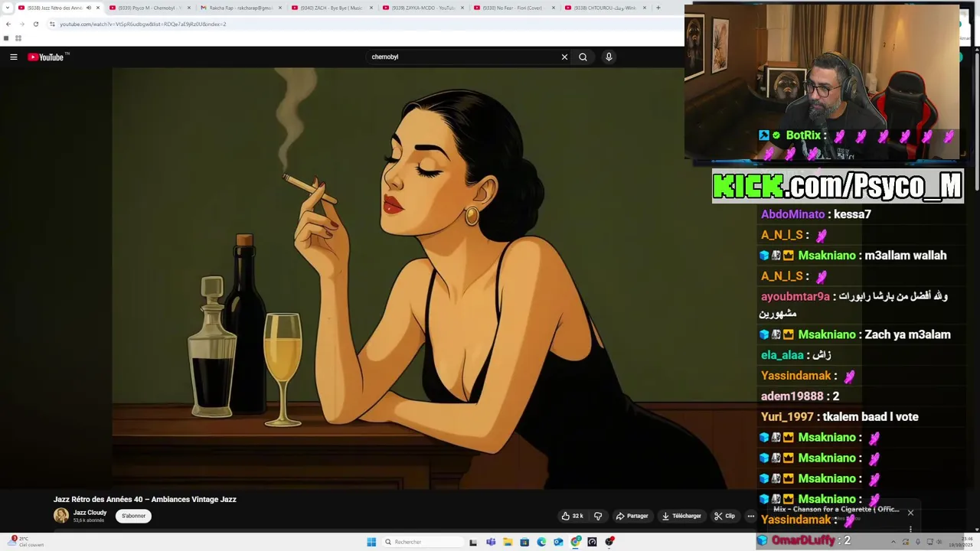Close the Psyco M - Chernobyl tab
This screenshot has height=551, width=980.
tap(189, 8)
